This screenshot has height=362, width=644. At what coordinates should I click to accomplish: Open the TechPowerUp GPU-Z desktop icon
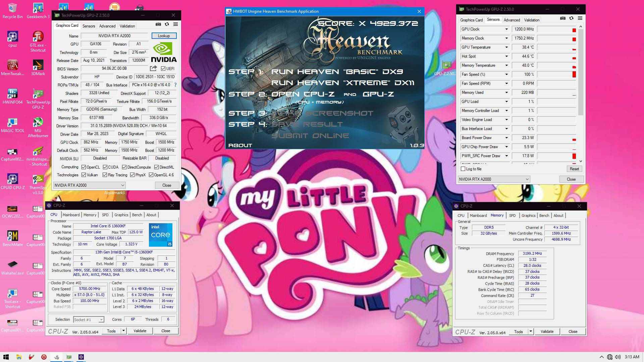tap(38, 99)
